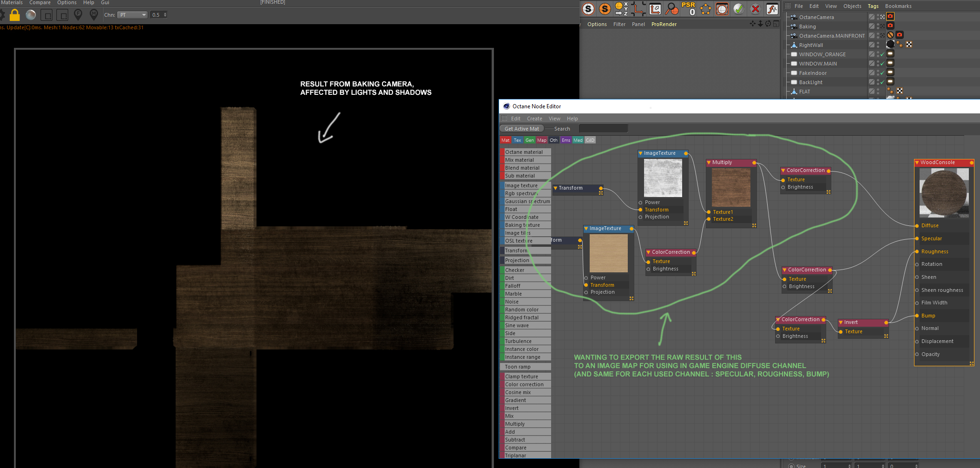Screen dimensions: 980x468
Task: Toggle the layer square for Baking
Action: [x=872, y=26]
